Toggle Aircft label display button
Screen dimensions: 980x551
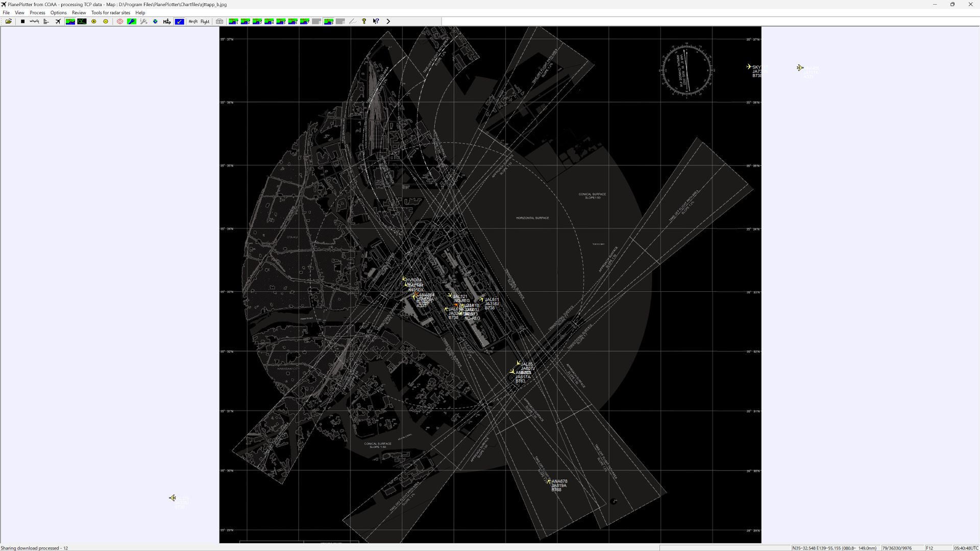coord(193,21)
